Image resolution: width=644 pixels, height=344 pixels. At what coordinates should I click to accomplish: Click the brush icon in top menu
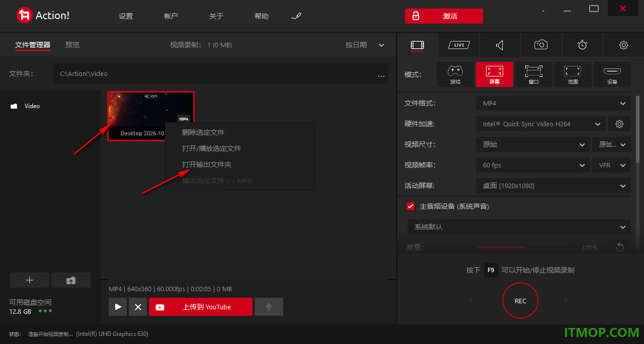[x=296, y=16]
